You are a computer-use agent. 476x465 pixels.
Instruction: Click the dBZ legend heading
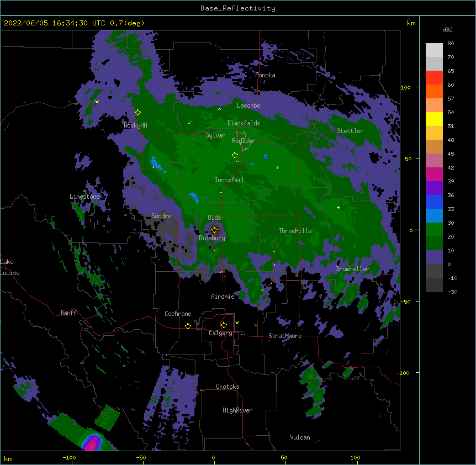click(447, 30)
